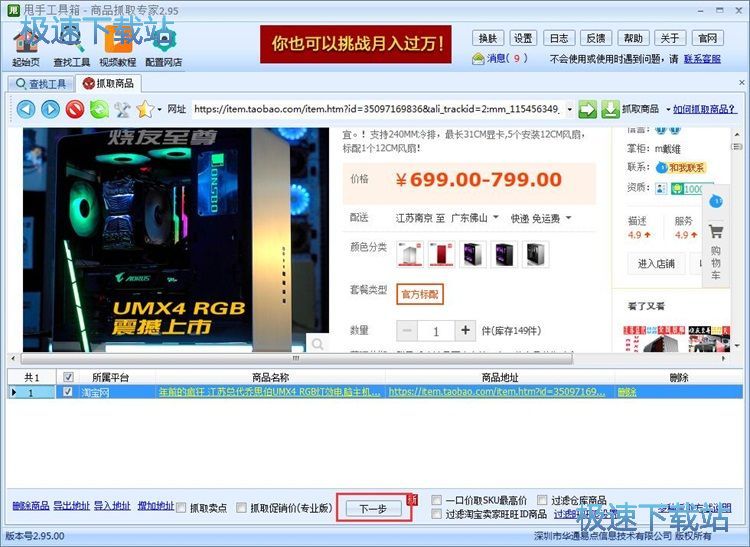Click the 增加地址 link
Viewport: 750px width, 547px height.
pos(155,505)
